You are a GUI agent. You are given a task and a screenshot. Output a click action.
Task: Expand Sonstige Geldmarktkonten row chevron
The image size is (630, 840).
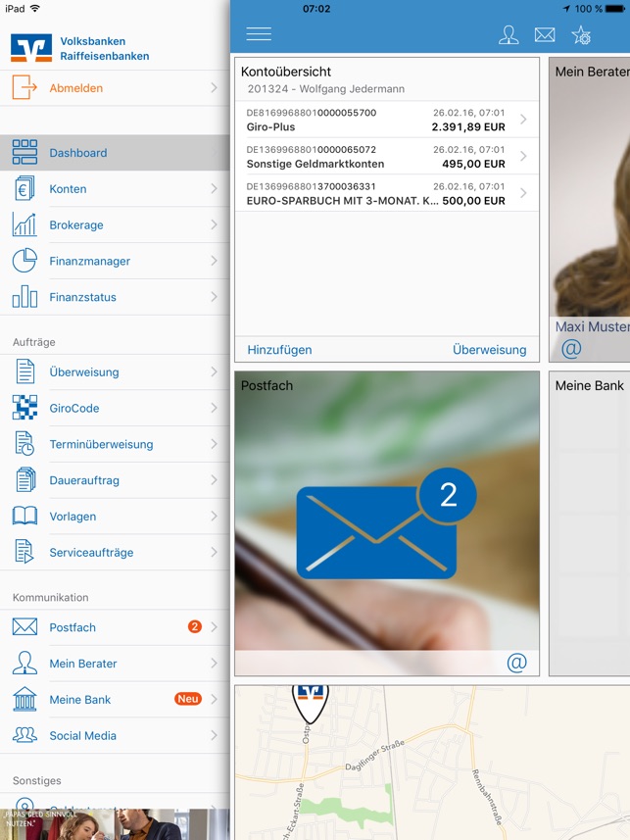coord(523,157)
